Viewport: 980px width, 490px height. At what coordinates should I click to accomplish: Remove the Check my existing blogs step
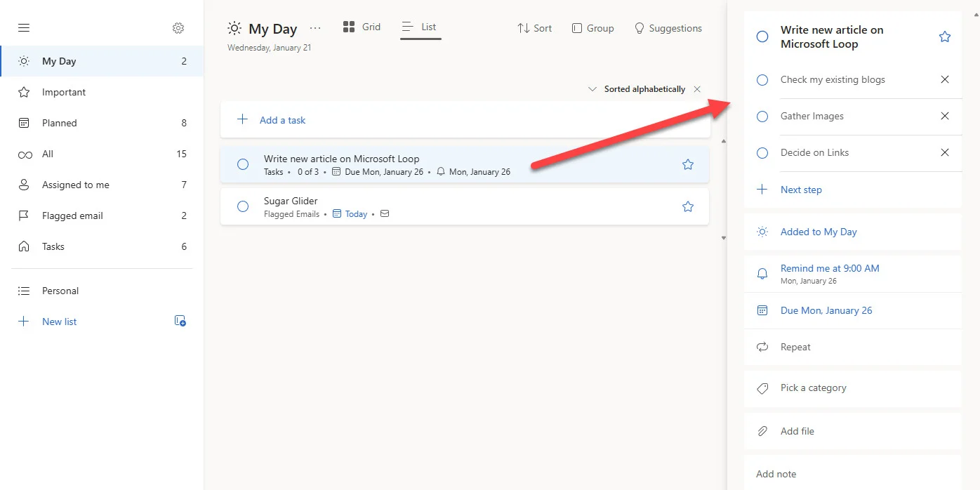pyautogui.click(x=945, y=79)
